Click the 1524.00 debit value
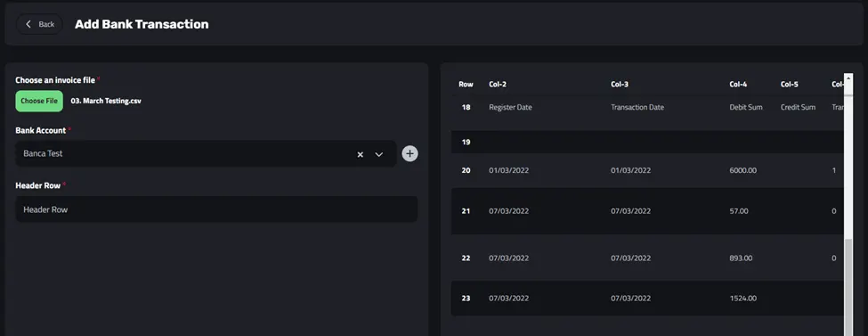Screen dimensions: 868x336 pyautogui.click(x=742, y=298)
